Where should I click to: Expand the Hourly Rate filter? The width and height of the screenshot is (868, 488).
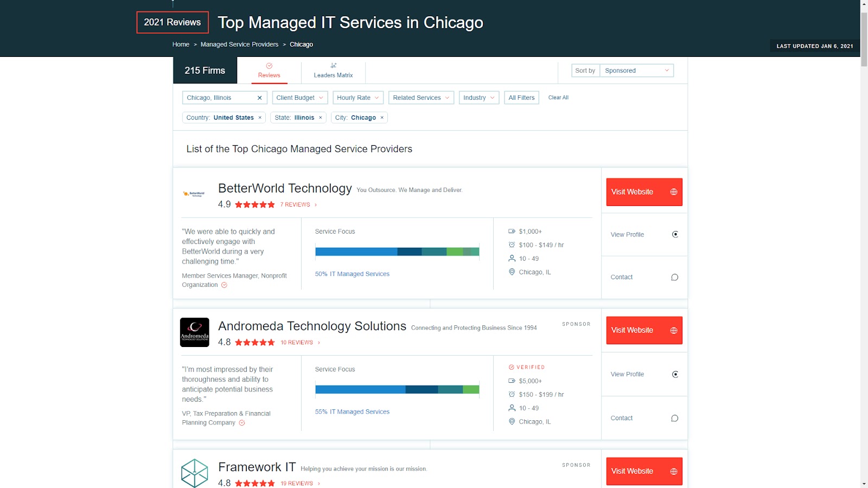tap(358, 98)
